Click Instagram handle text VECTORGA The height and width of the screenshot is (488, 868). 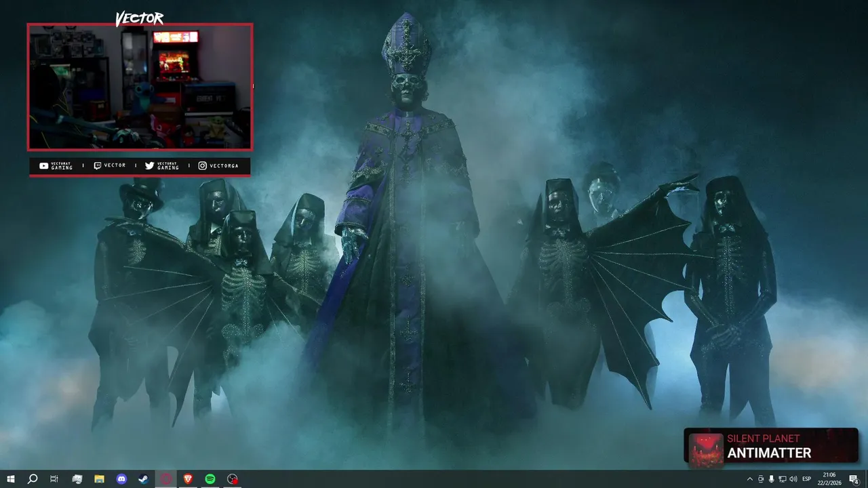(x=224, y=165)
